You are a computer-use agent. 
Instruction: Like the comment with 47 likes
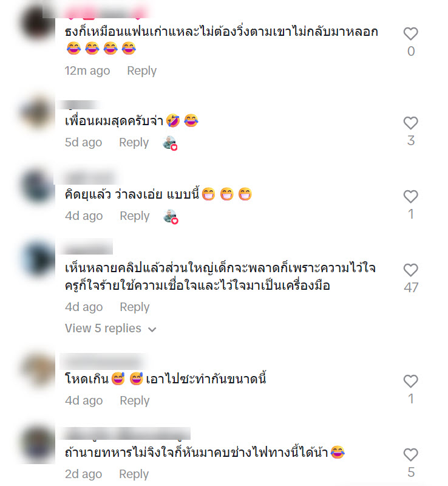tap(410, 270)
